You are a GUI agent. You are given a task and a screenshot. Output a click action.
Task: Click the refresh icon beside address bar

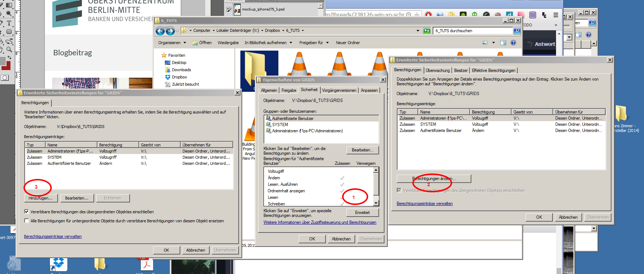click(x=427, y=31)
